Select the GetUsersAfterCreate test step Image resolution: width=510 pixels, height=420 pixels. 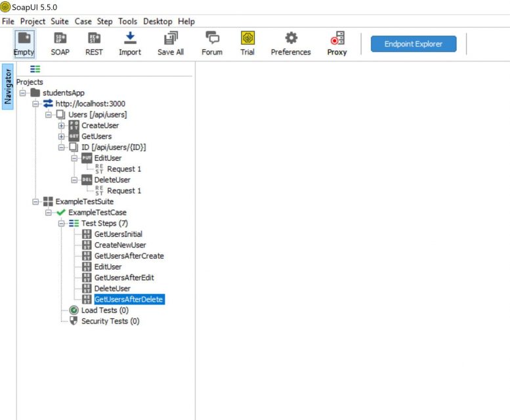129,256
